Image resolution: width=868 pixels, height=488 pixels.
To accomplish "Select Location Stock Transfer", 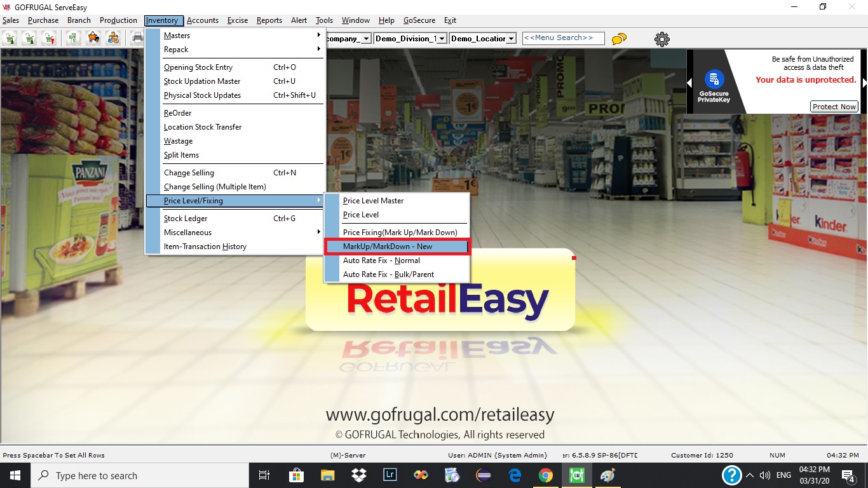I will click(x=235, y=127).
